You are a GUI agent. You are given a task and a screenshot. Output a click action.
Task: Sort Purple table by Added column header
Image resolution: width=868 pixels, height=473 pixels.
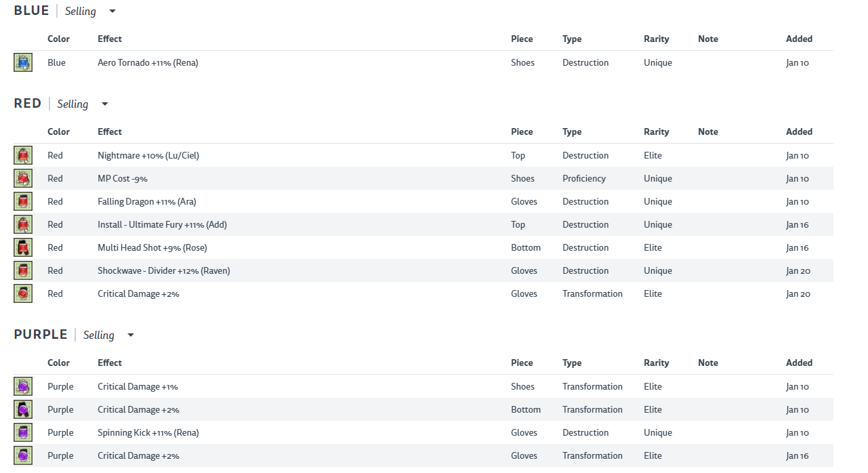pos(799,363)
